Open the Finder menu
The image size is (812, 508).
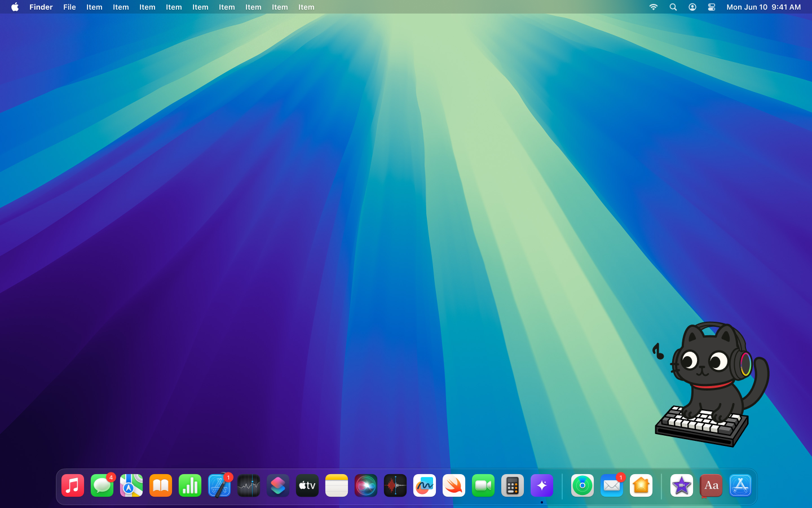[x=41, y=7]
